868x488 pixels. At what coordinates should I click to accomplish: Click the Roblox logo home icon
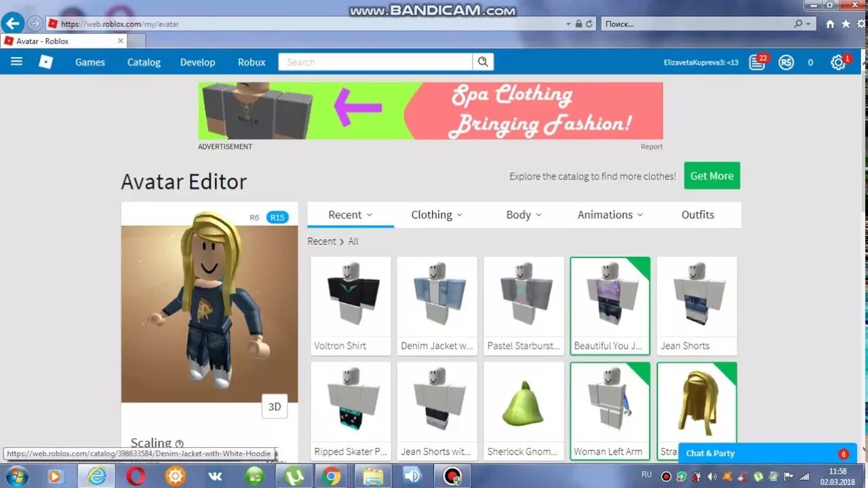coord(45,62)
